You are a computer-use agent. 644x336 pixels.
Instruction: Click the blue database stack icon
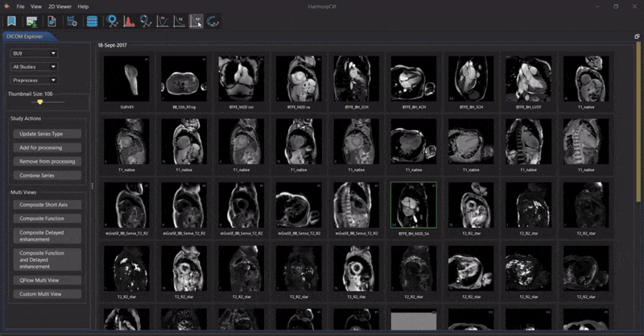point(92,22)
